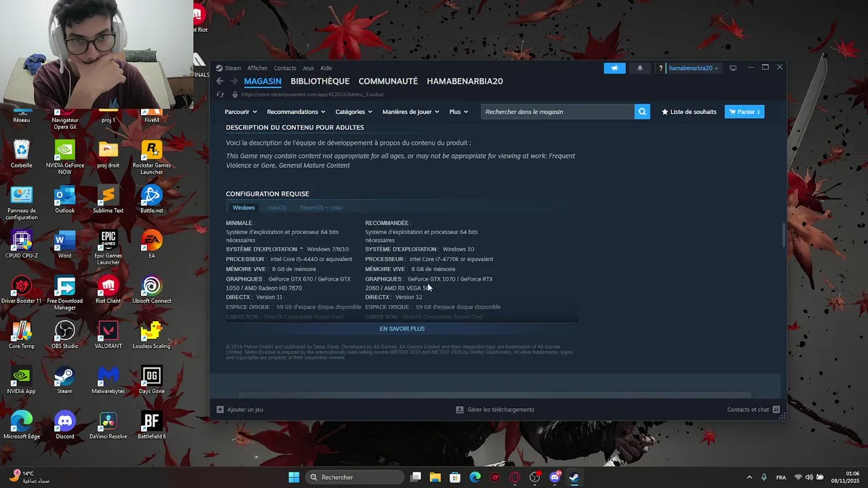
Task: Open Panier 1 cart button
Action: pyautogui.click(x=745, y=112)
